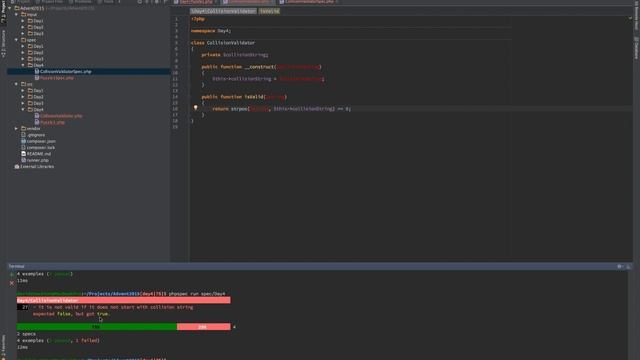
Task: Open composer.lock file
Action: click(41, 148)
